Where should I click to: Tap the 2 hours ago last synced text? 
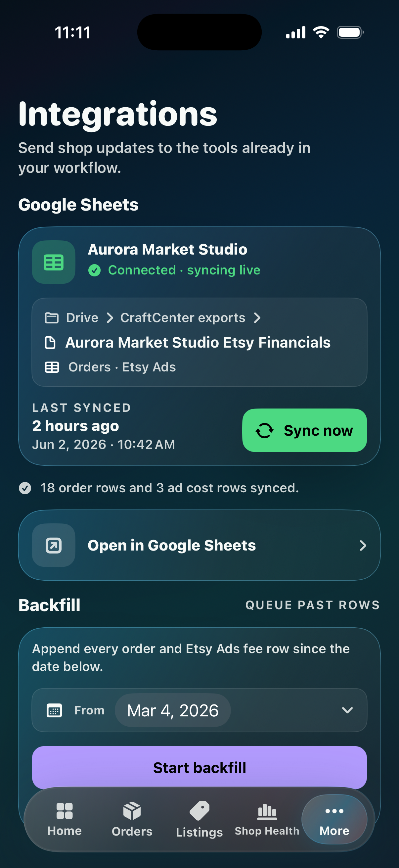click(76, 426)
